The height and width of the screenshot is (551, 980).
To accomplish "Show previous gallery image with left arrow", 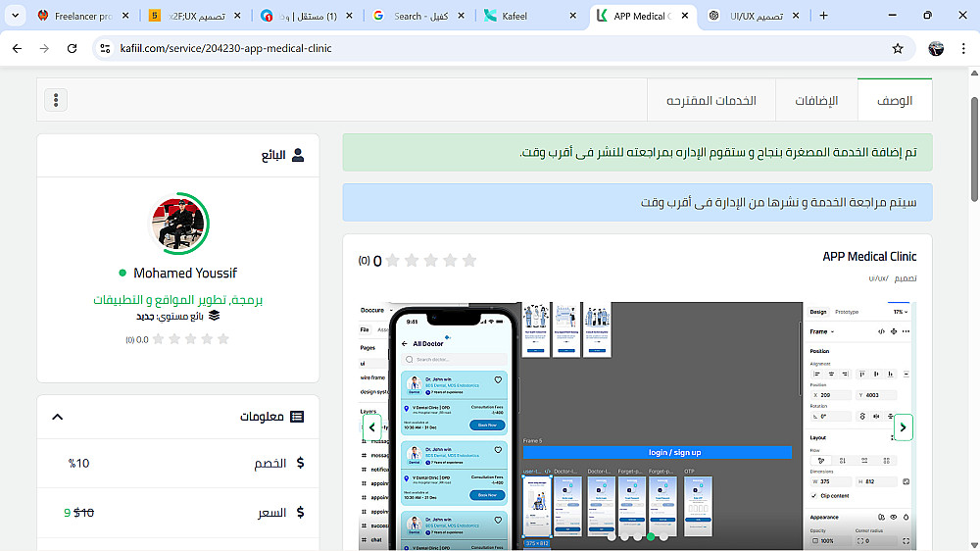I will coord(371,427).
